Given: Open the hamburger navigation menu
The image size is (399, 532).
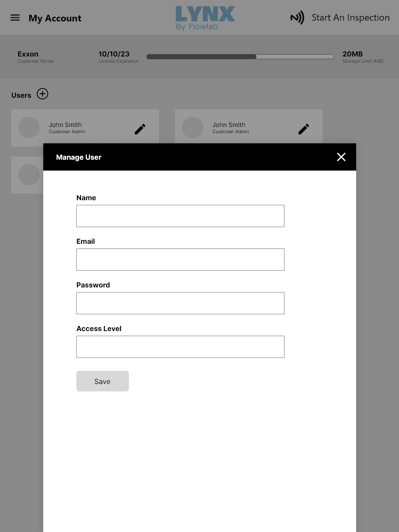Looking at the screenshot, I should [15, 18].
